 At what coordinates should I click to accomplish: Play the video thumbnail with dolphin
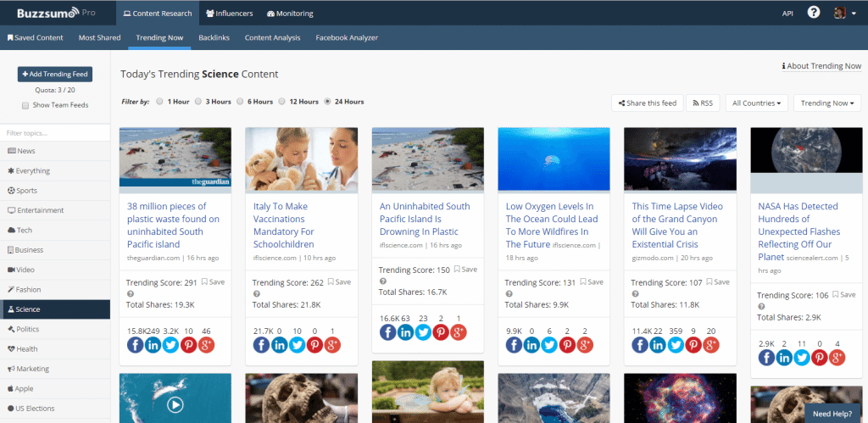pos(175,405)
